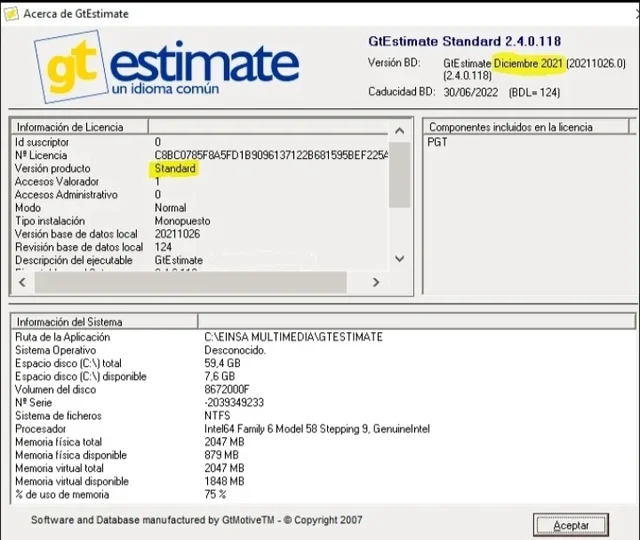Image resolution: width=640 pixels, height=540 pixels.
Task: Click the gt estimate logo image
Action: click(x=167, y=67)
